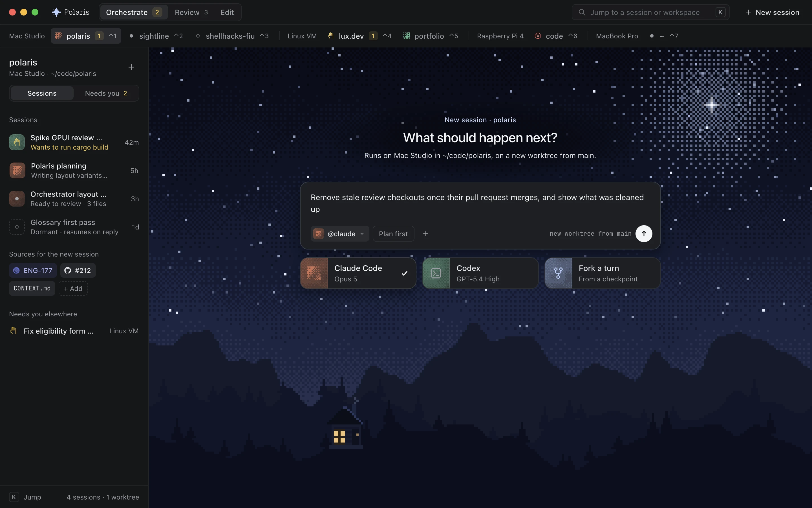812x508 pixels.
Task: Click the Fork a turn branch icon
Action: click(x=558, y=273)
